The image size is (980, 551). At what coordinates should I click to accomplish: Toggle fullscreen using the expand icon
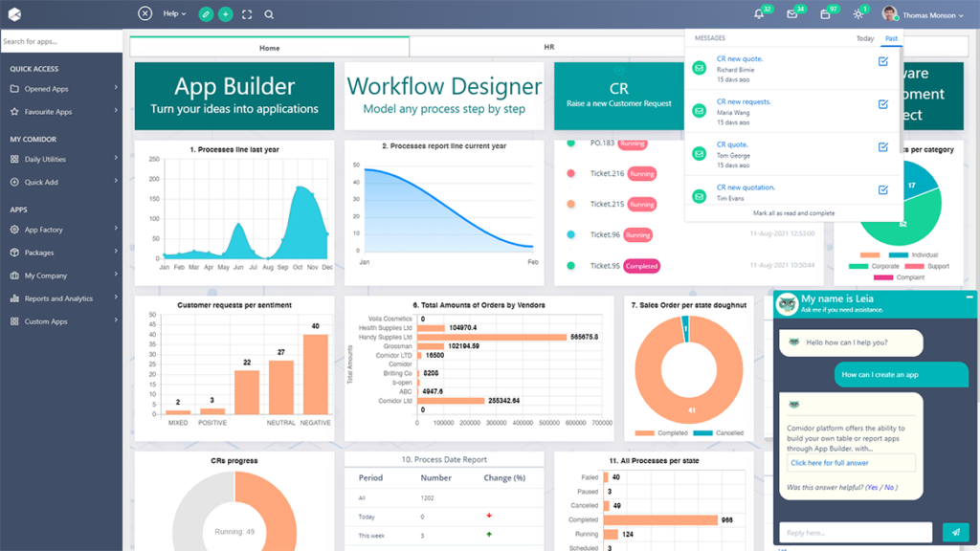pyautogui.click(x=247, y=14)
